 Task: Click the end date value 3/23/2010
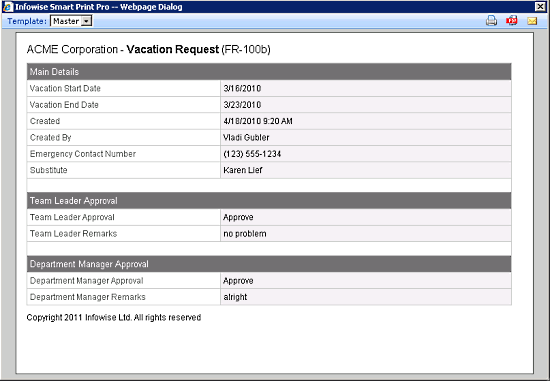tap(242, 105)
